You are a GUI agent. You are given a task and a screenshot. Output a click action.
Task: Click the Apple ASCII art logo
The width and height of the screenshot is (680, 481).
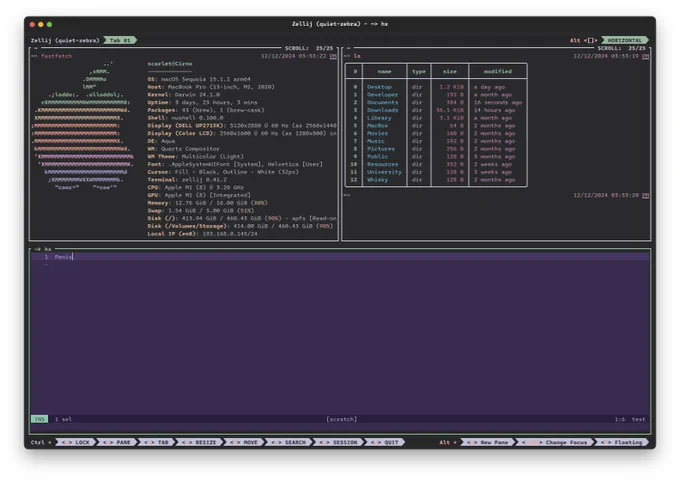(x=82, y=126)
